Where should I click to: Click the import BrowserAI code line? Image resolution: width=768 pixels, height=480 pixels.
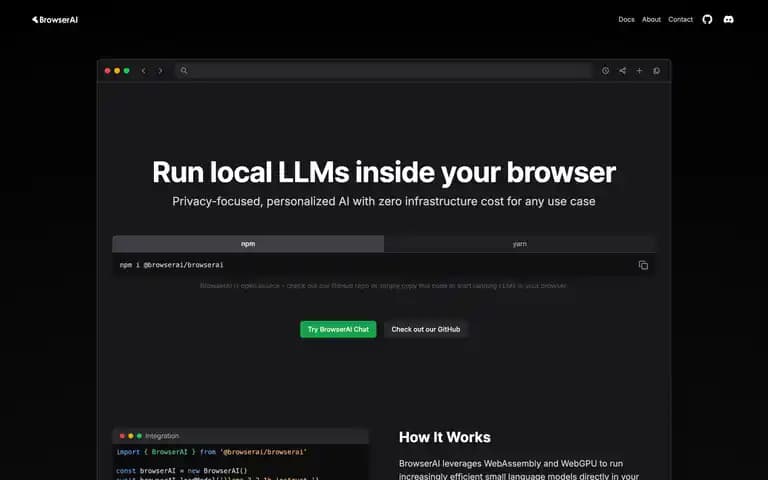[212, 452]
